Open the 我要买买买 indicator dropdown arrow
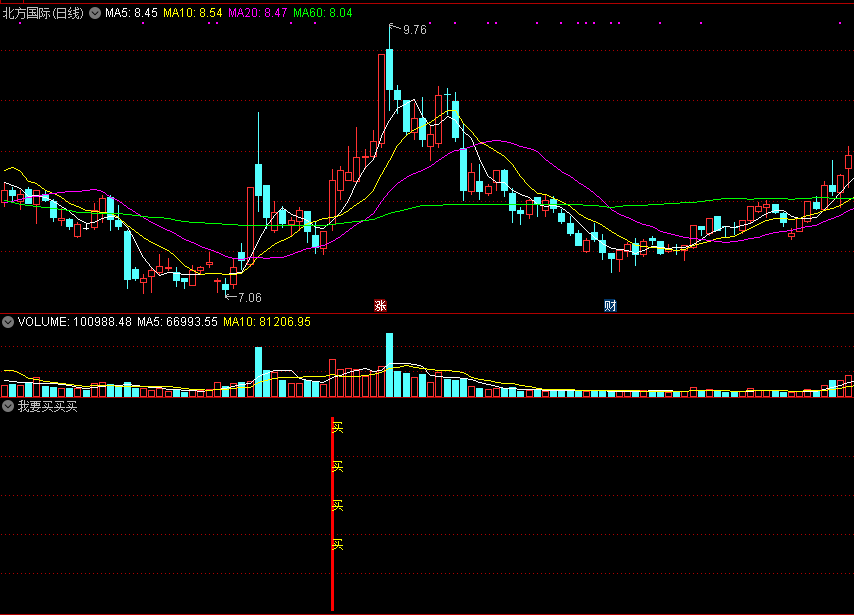 coord(8,406)
